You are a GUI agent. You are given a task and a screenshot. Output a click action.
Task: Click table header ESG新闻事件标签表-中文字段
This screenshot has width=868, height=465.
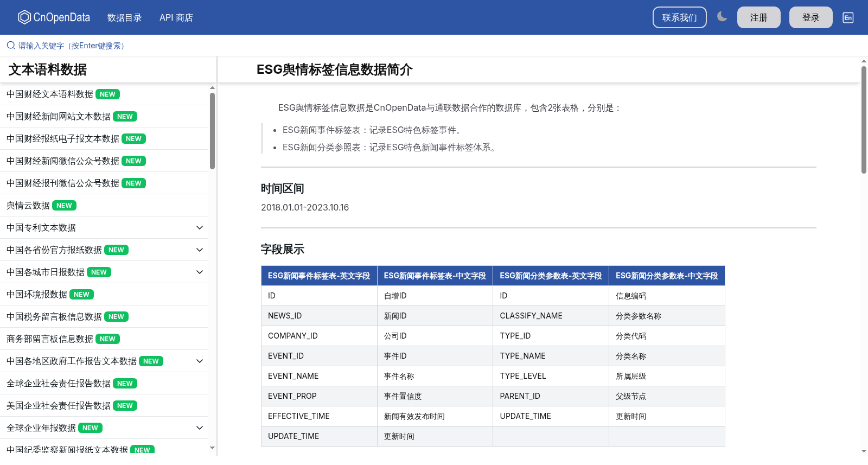pyautogui.click(x=435, y=276)
